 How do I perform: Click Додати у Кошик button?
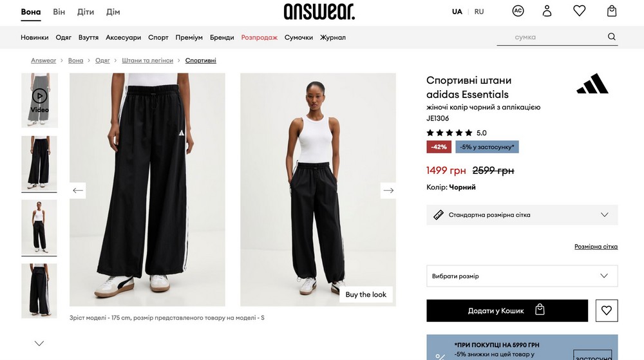coord(507,311)
